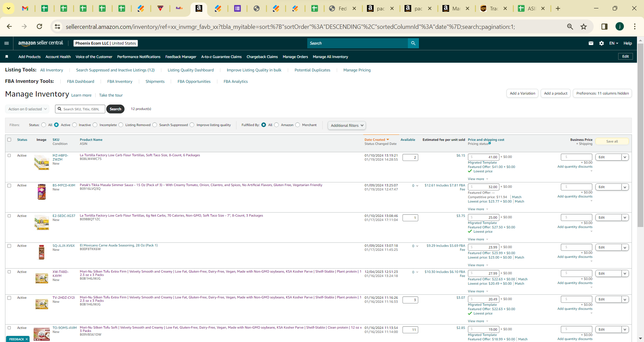Click the Help link in the header

628,43
